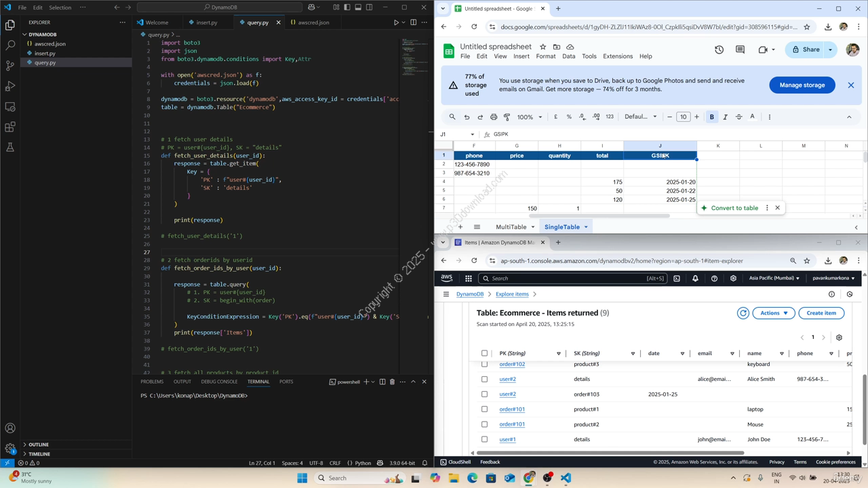Open MultiTable sheet tab dropdown arrow
868x488 pixels.
532,227
